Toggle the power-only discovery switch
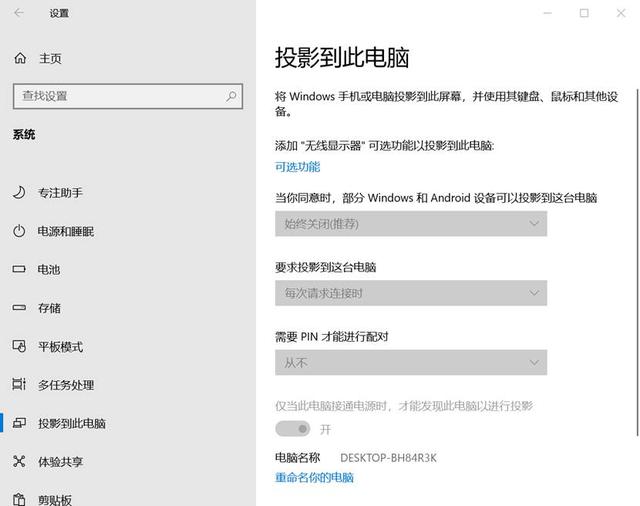Screen dimensions: 640x506 pyautogui.click(x=293, y=429)
